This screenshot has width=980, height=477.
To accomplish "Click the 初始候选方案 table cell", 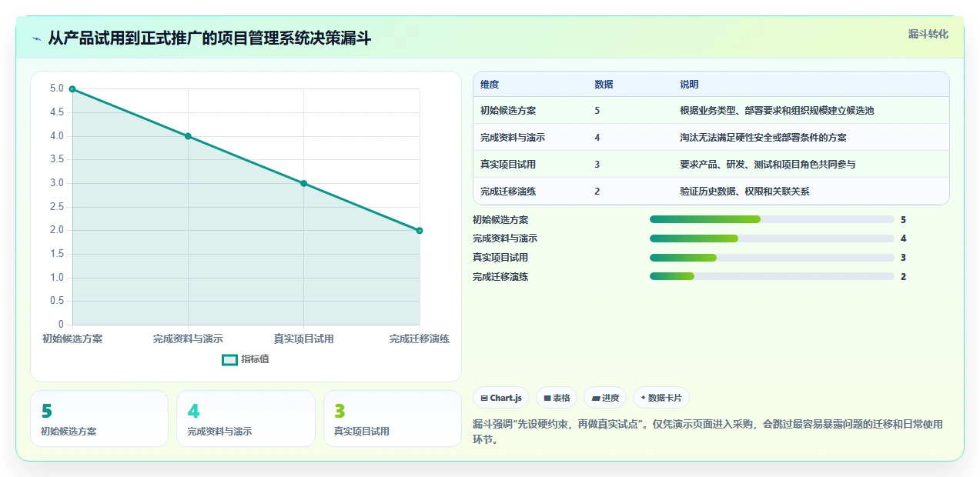I will point(508,111).
